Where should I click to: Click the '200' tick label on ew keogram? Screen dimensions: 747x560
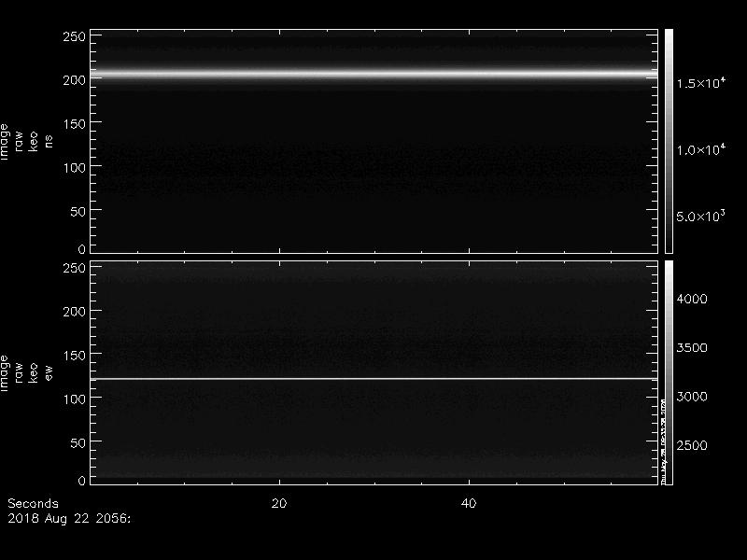(75, 312)
